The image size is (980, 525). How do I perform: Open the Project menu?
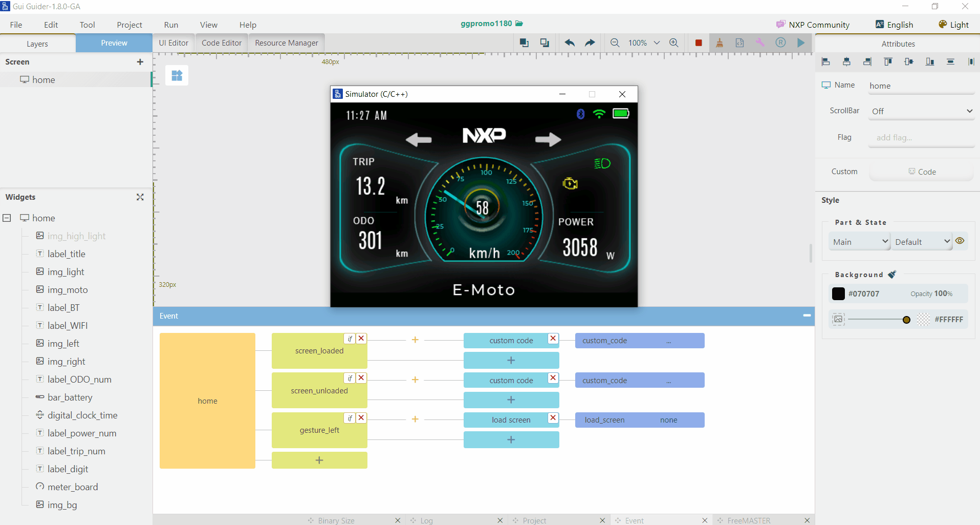(129, 24)
